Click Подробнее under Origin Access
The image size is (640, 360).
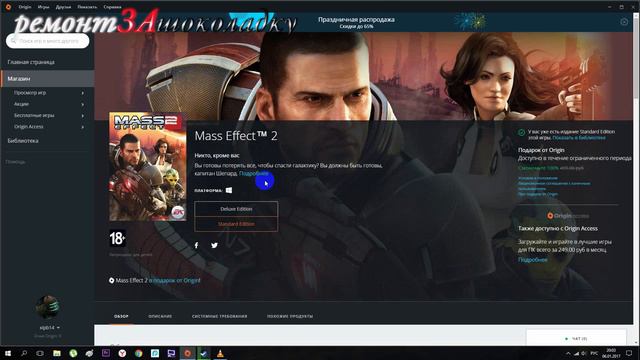(533, 260)
